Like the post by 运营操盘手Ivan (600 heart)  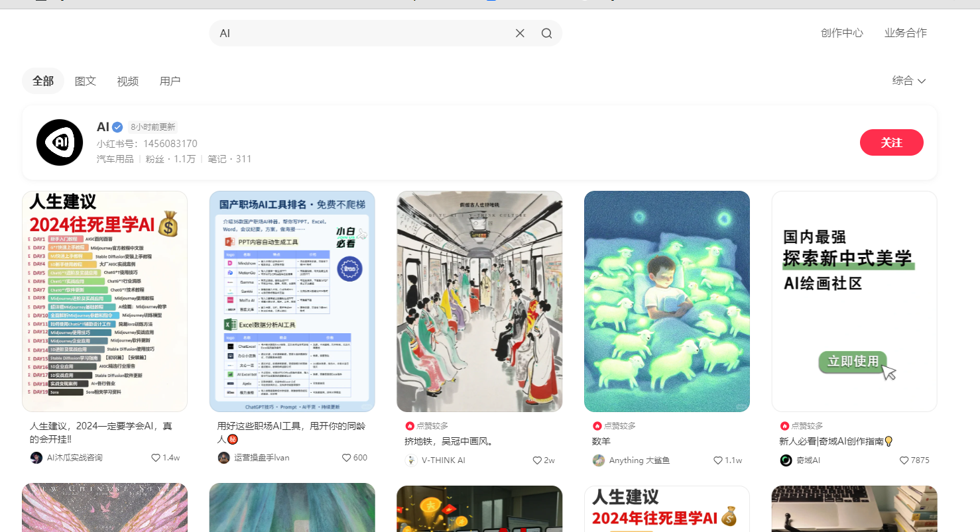click(x=346, y=458)
